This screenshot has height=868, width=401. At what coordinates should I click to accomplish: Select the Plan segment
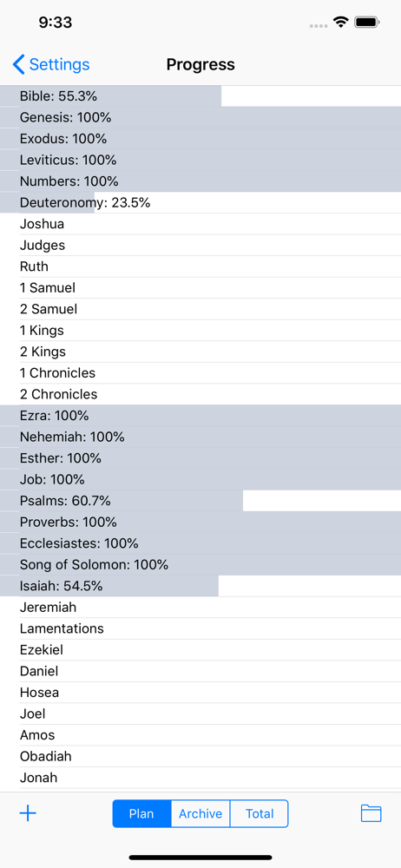click(141, 814)
